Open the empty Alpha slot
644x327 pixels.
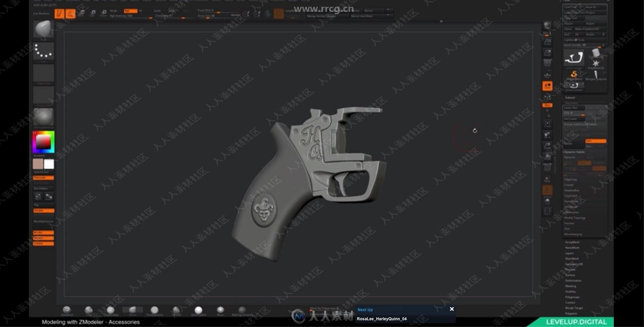point(43,73)
